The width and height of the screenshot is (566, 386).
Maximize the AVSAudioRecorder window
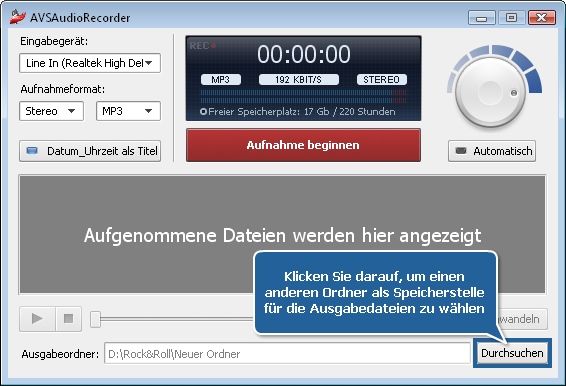click(511, 17)
